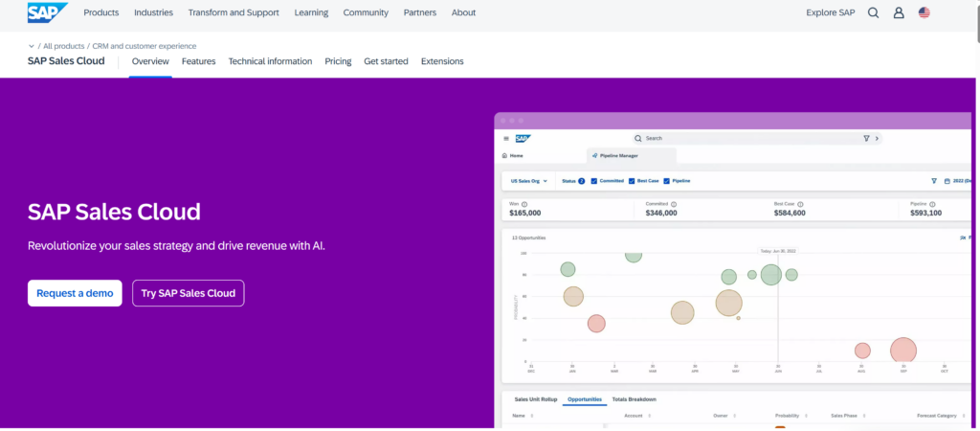The image size is (980, 431).
Task: Click the Try SAP Sales Cloud button
Action: tap(189, 293)
